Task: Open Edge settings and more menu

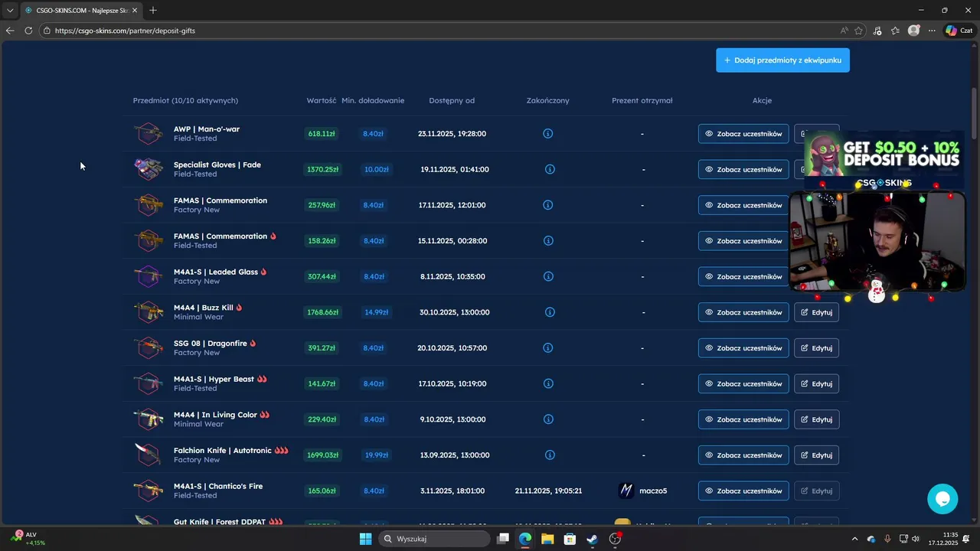Action: click(932, 31)
